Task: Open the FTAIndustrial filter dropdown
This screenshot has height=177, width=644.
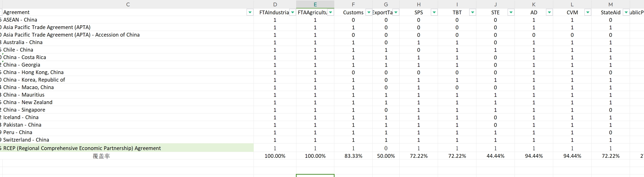Action: pos(292,12)
